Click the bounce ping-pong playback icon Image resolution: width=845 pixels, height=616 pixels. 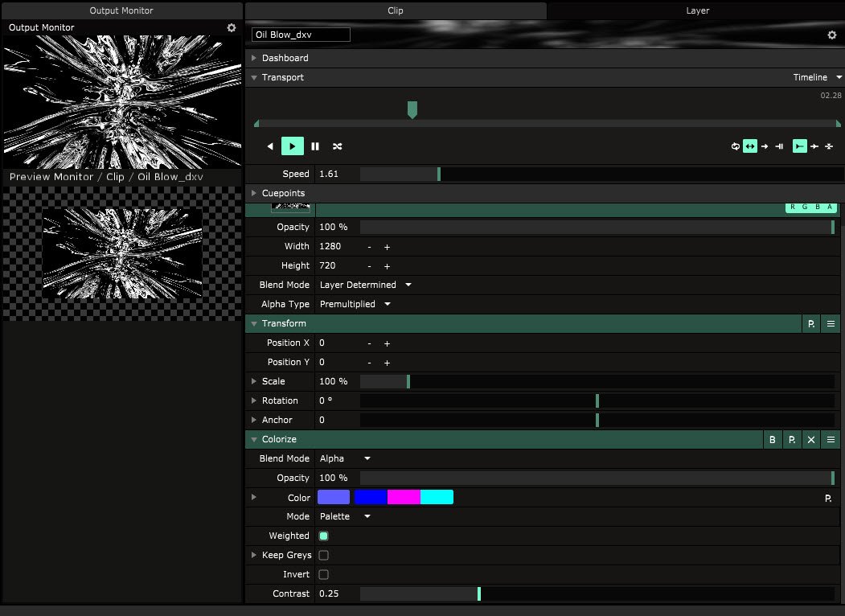pyautogui.click(x=749, y=146)
